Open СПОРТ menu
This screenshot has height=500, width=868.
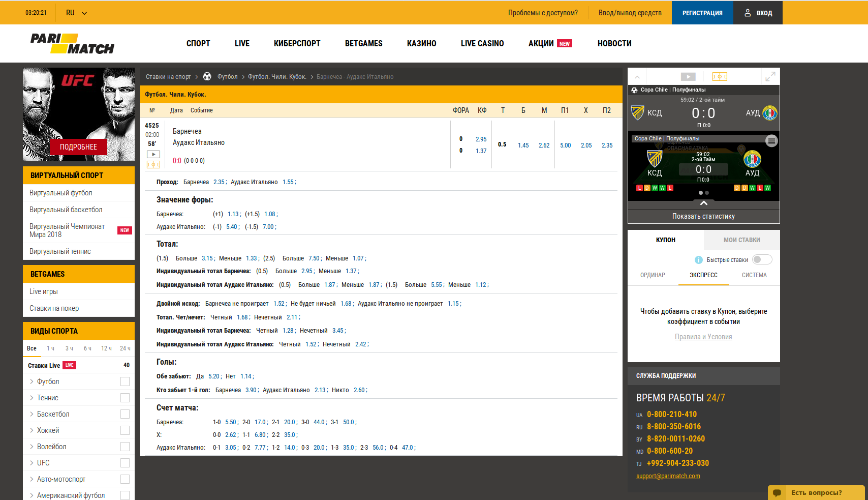(198, 44)
